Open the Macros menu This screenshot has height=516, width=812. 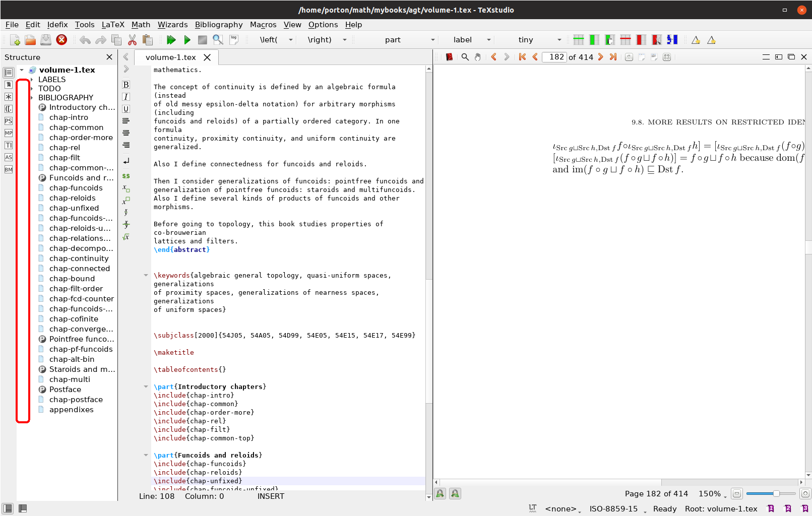point(263,25)
